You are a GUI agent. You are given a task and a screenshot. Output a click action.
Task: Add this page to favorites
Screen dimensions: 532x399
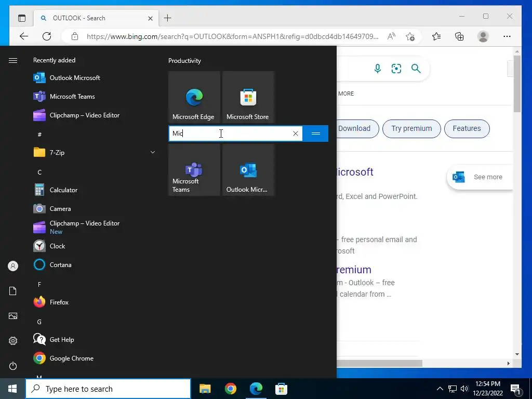(410, 36)
